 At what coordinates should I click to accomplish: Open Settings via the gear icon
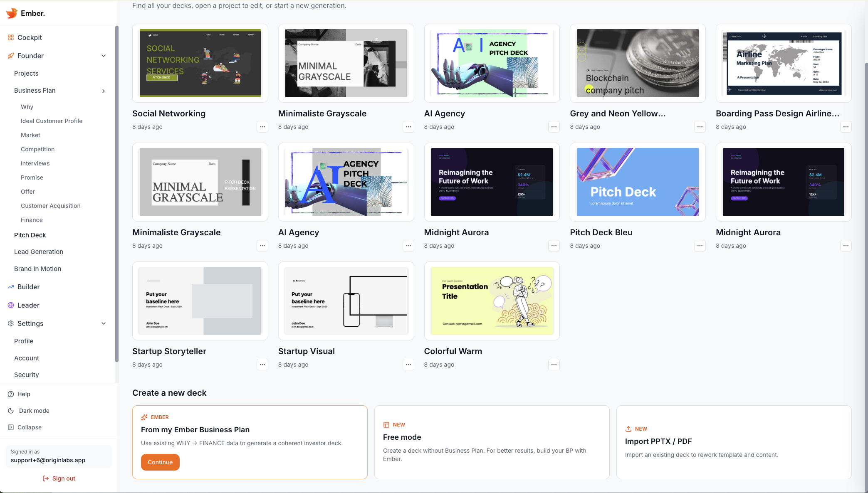(10, 323)
